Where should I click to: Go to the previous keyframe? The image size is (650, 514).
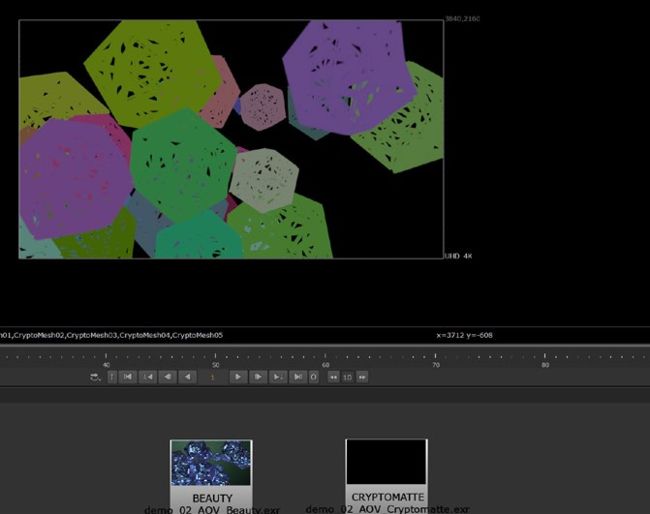pos(148,377)
